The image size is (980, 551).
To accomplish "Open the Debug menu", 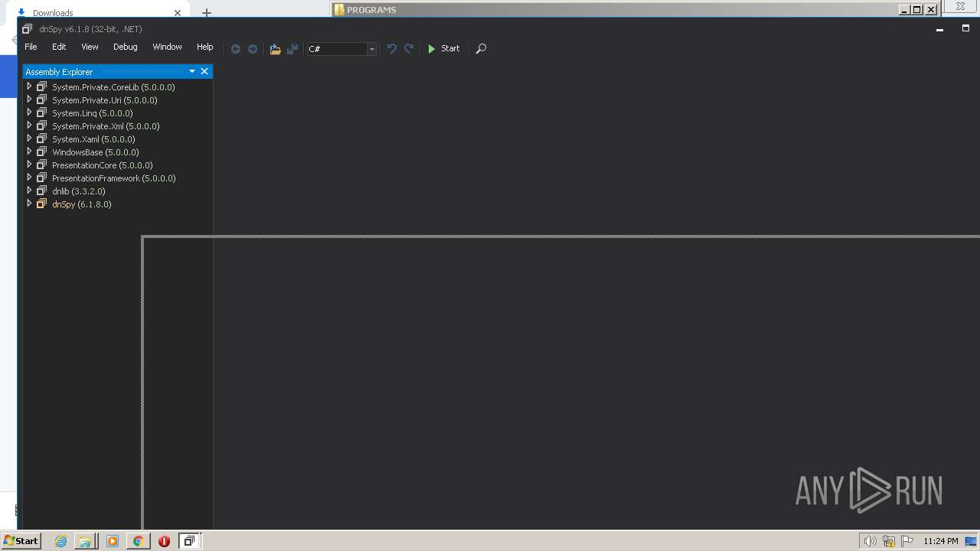I will click(x=126, y=47).
